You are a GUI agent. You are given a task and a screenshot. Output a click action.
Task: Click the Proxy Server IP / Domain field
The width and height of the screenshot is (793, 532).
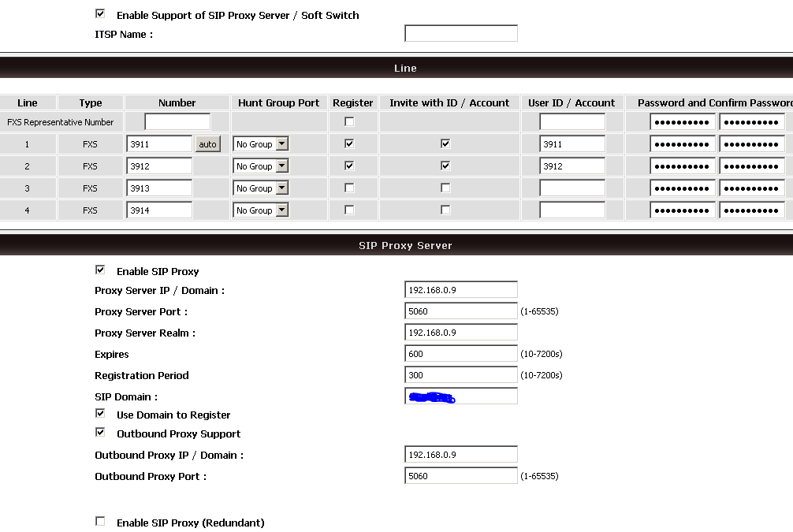[x=460, y=290]
